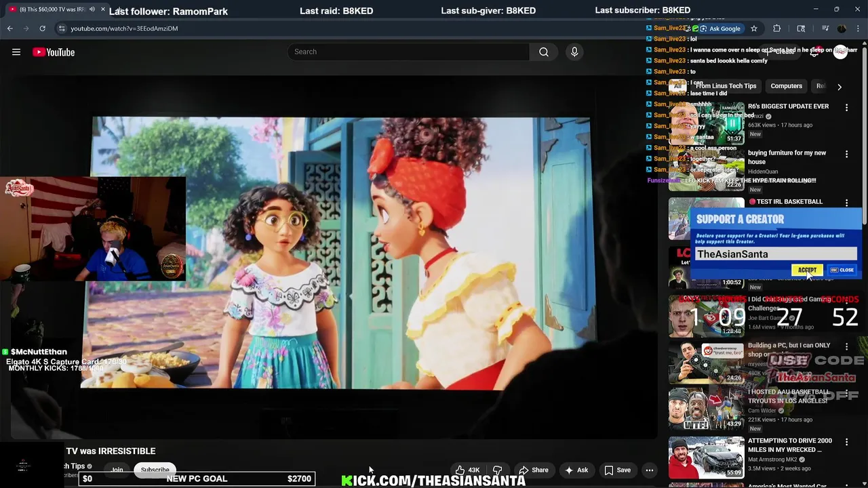Open options for buying furniture video
This screenshot has height=488, width=868.
tap(846, 154)
